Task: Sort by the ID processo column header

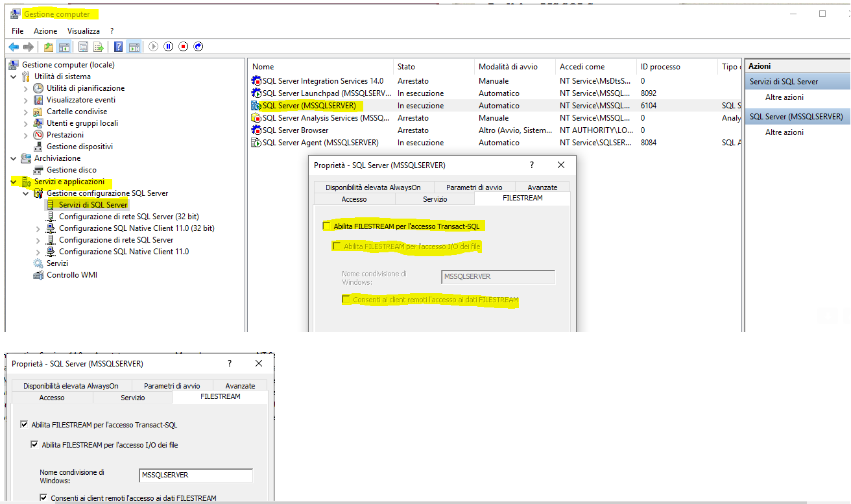Action: tap(677, 67)
